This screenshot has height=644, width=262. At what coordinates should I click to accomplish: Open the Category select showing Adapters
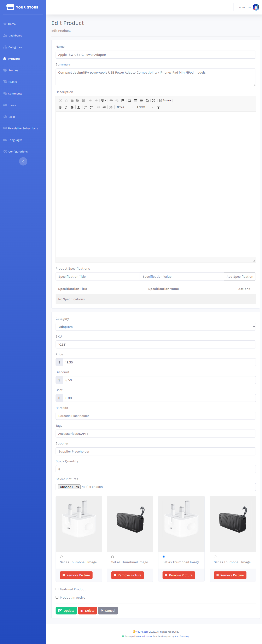(x=156, y=327)
